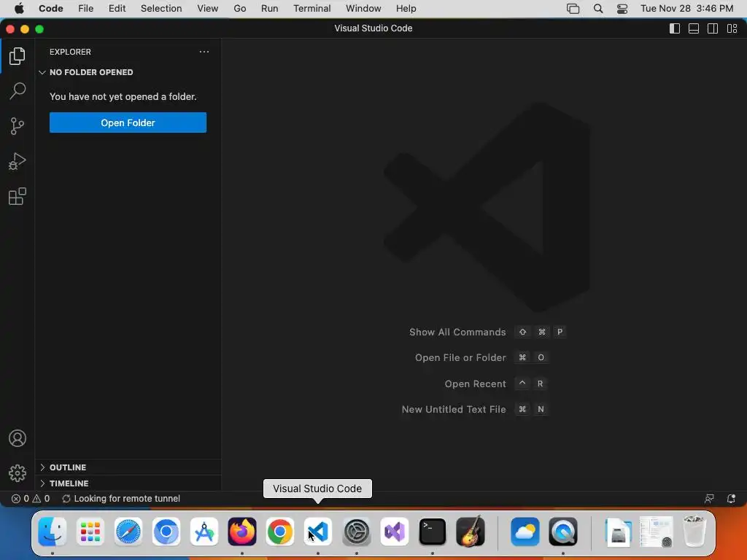Click the New Untitled Text File hint text
747x560 pixels.
[x=454, y=410]
